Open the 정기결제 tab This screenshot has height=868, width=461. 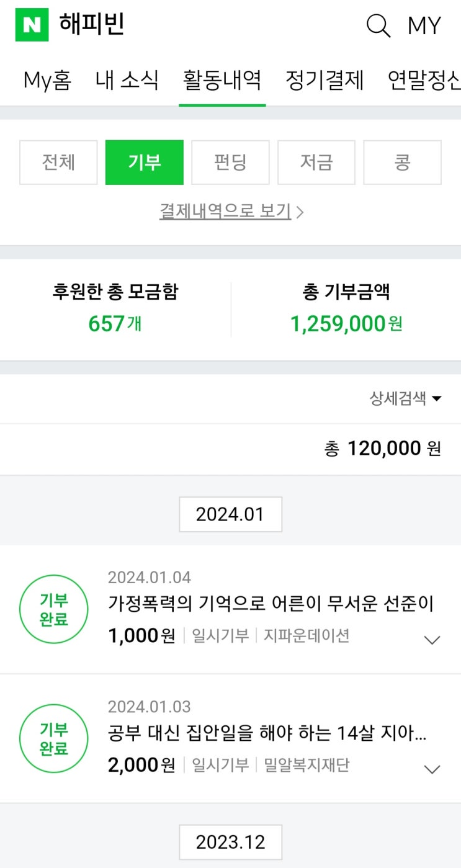click(324, 81)
